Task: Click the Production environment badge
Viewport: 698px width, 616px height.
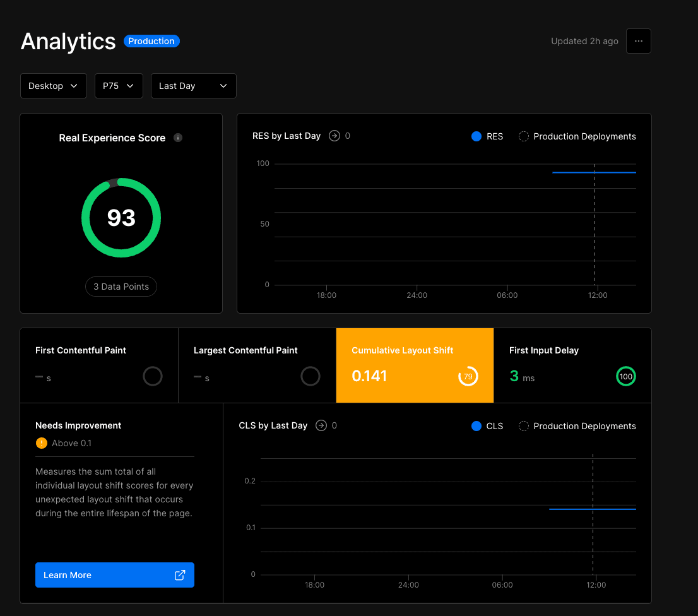Action: click(151, 41)
